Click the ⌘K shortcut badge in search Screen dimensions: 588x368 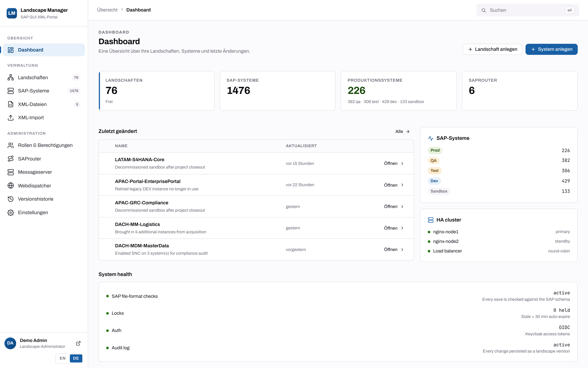(570, 10)
